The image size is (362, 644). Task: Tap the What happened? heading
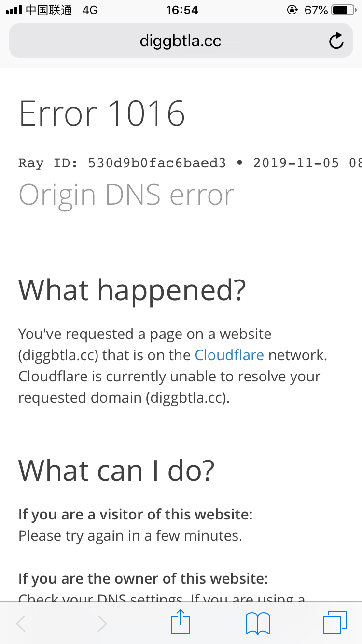point(132,290)
